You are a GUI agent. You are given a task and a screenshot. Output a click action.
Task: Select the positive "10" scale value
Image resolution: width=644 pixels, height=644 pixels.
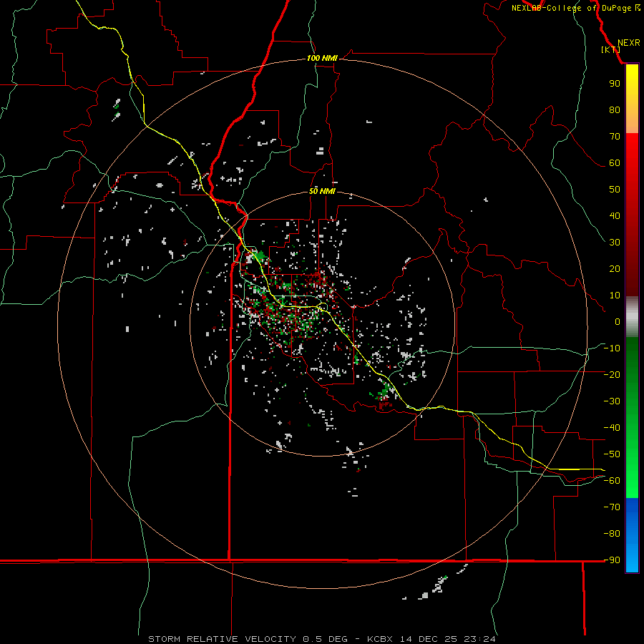coord(615,296)
